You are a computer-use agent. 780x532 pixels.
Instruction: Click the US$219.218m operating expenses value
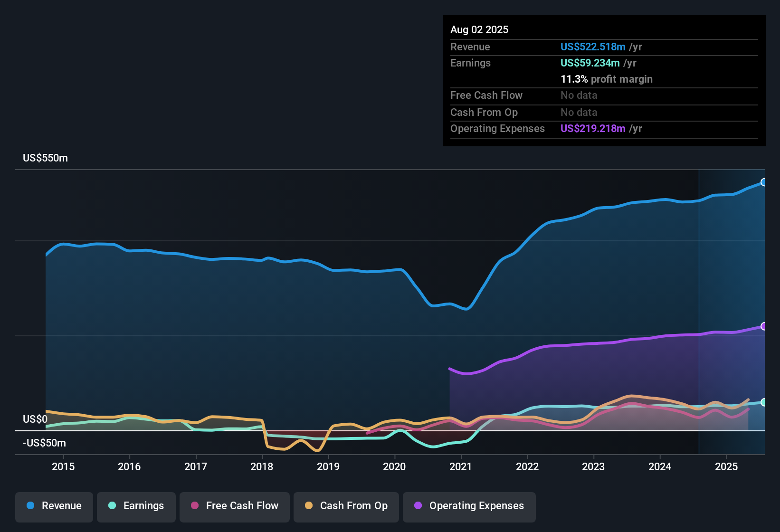(x=593, y=129)
